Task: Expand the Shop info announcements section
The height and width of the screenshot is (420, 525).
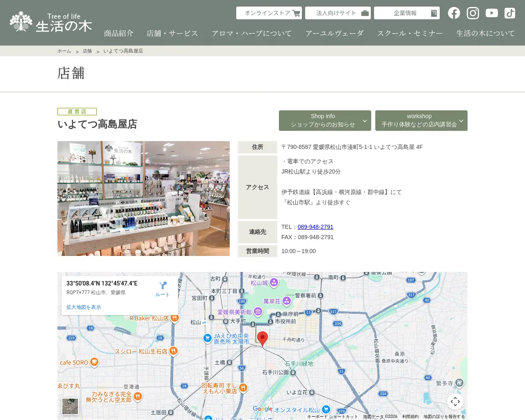Action: point(325,120)
